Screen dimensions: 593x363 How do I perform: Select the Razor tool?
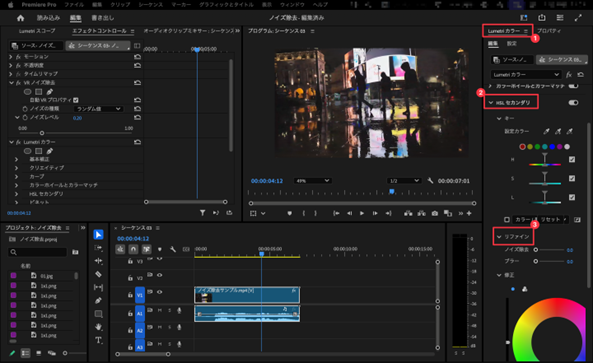pyautogui.click(x=98, y=274)
